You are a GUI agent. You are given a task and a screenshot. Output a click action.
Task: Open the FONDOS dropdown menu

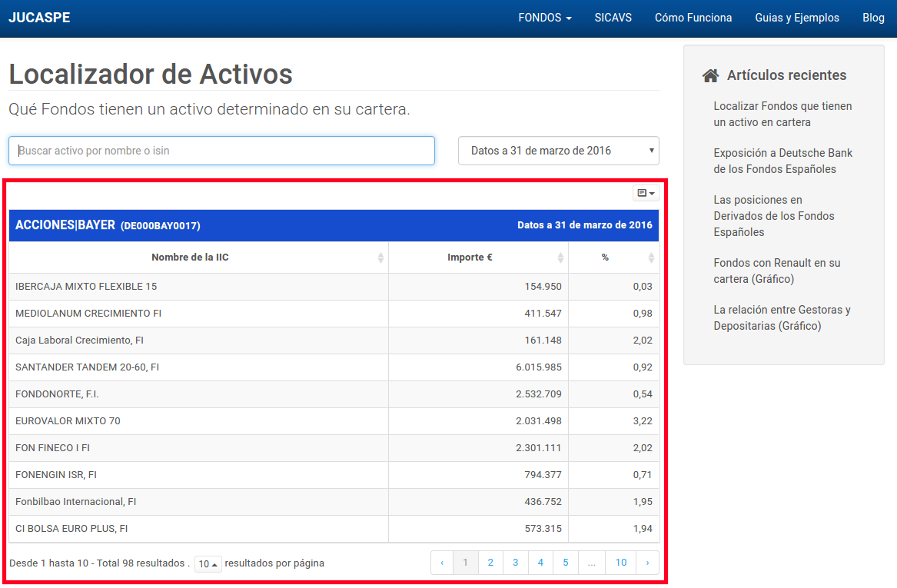pos(545,18)
